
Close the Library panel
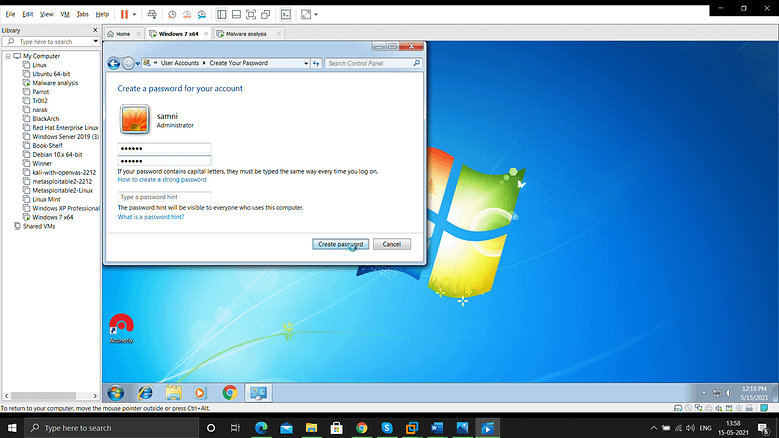[95, 30]
